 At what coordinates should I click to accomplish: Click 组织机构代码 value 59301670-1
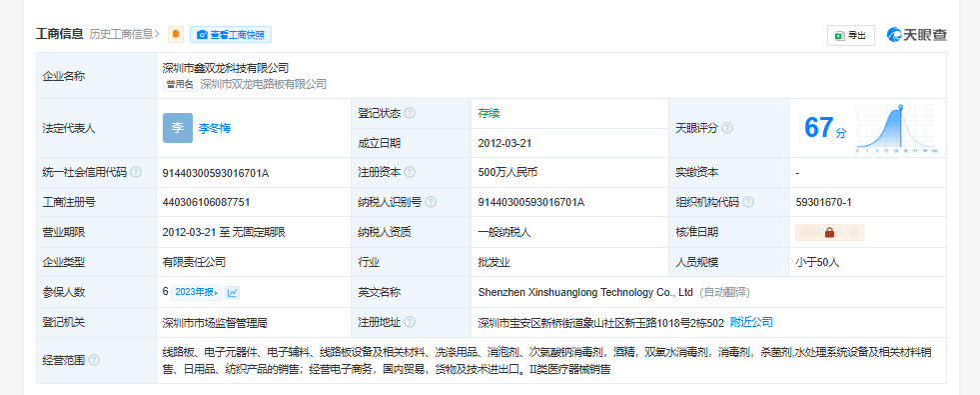pos(824,202)
